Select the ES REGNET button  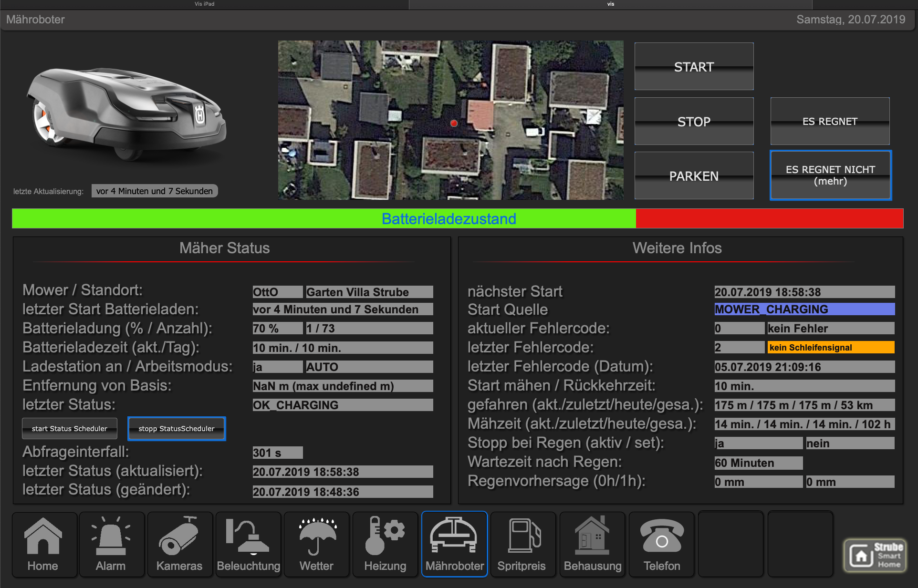point(830,121)
